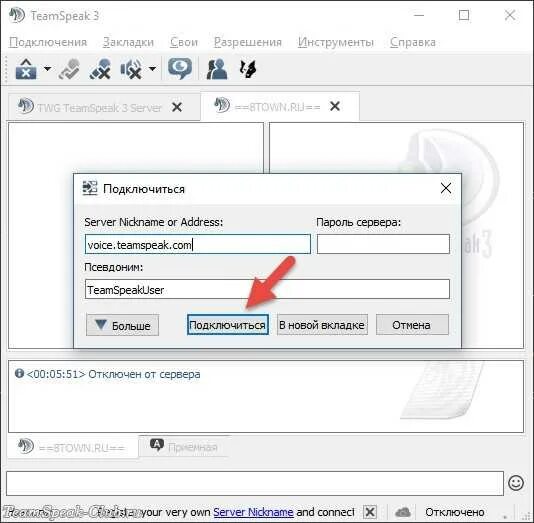Click the Пароль сервера password field

click(383, 244)
